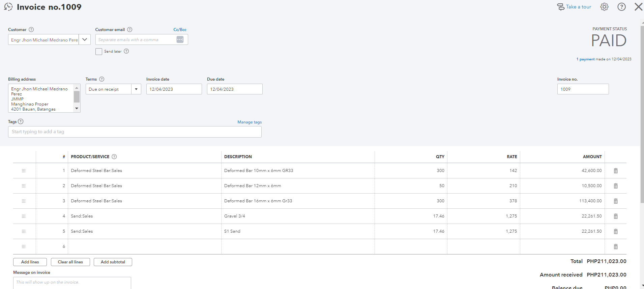Viewport: 644px width, 289px height.
Task: Open the settings gear icon
Action: pos(604,7)
